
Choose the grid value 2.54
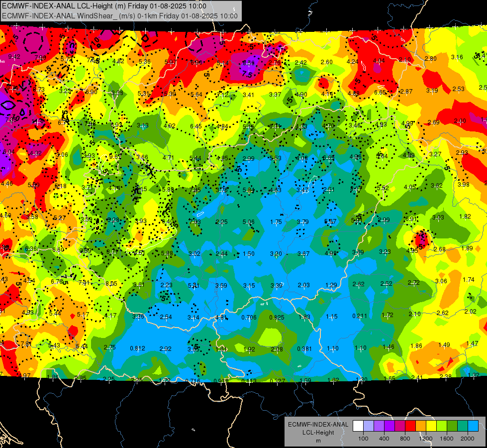coord(166,317)
